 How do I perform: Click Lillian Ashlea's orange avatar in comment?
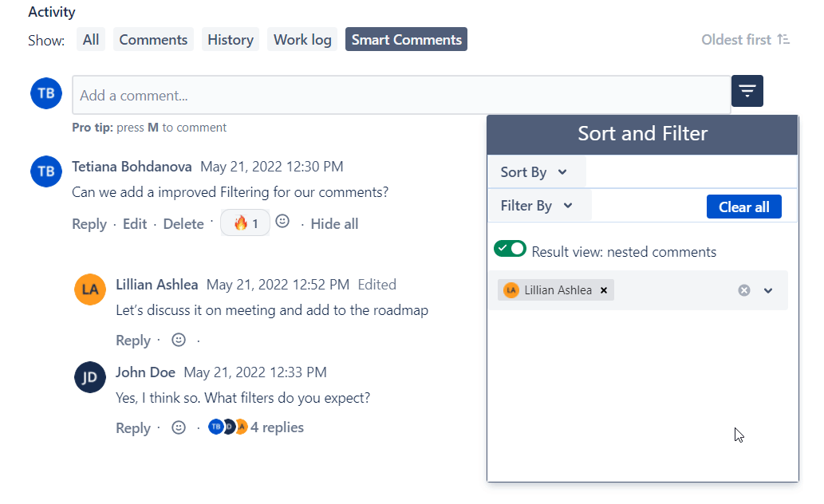90,289
